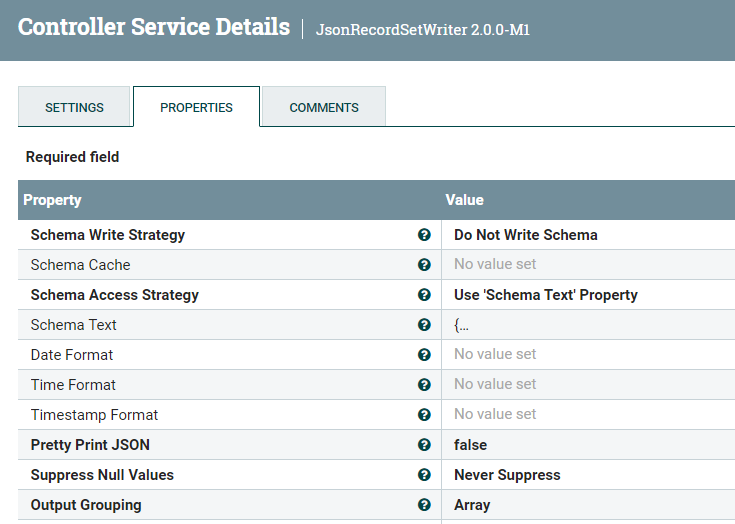
Task: Open the 'Never Suppress' value dropdown
Action: click(x=507, y=475)
